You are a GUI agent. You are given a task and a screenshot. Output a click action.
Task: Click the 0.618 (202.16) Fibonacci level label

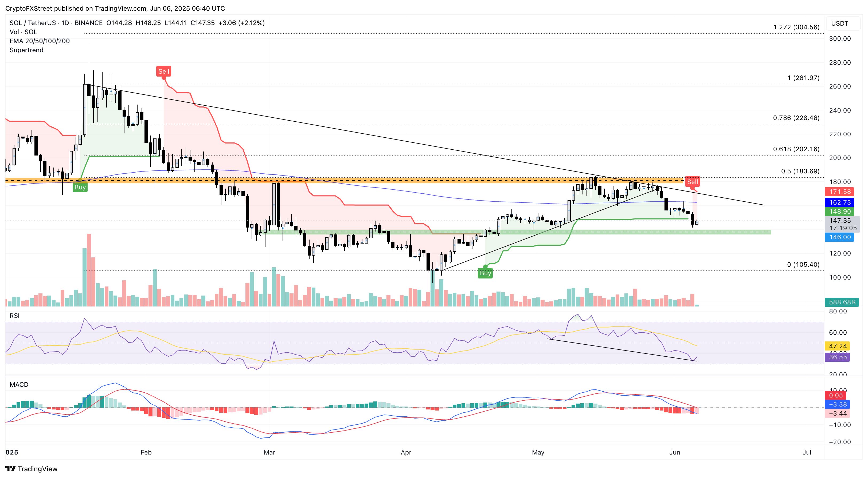pos(796,149)
